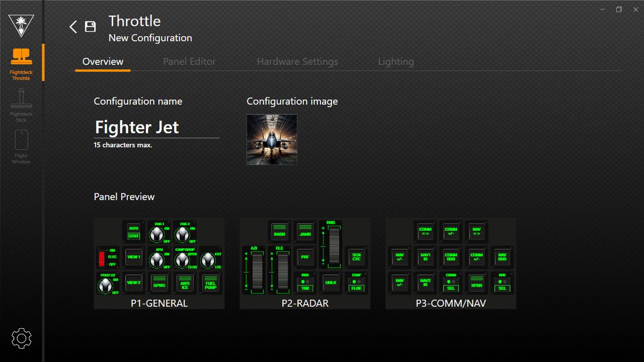Go back using the left chevron arrow
This screenshot has height=362, width=644.
click(x=74, y=27)
